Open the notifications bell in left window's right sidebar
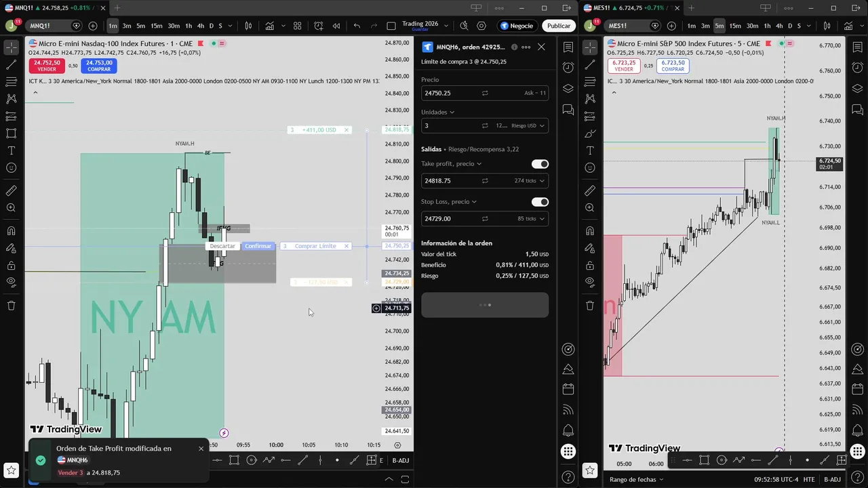The image size is (868, 488). click(568, 430)
